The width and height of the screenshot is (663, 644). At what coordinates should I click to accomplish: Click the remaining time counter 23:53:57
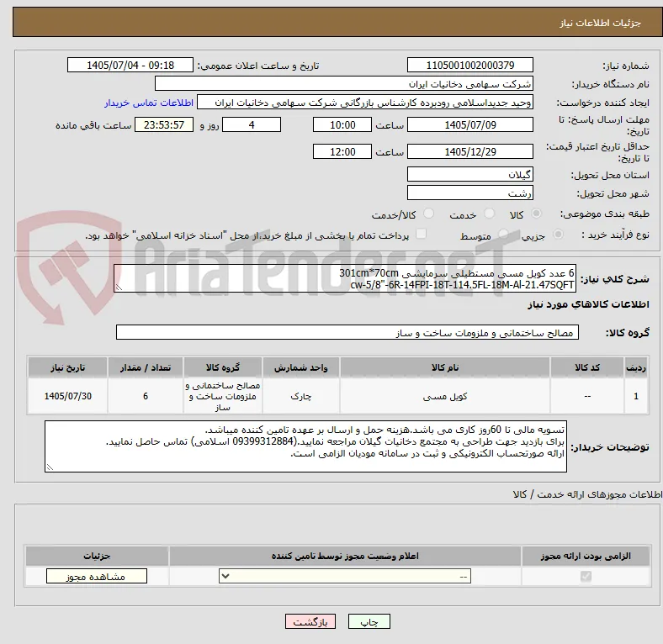[x=163, y=124]
